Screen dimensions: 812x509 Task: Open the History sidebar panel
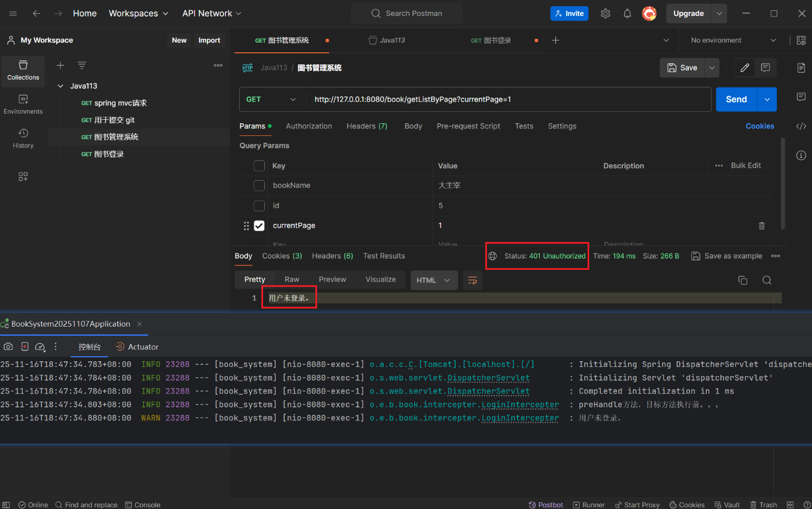click(23, 139)
